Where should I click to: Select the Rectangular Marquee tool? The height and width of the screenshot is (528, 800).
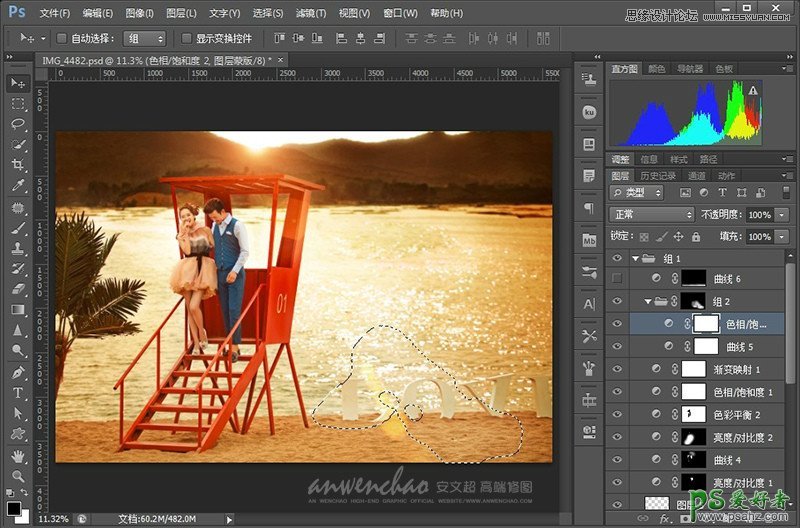18,103
